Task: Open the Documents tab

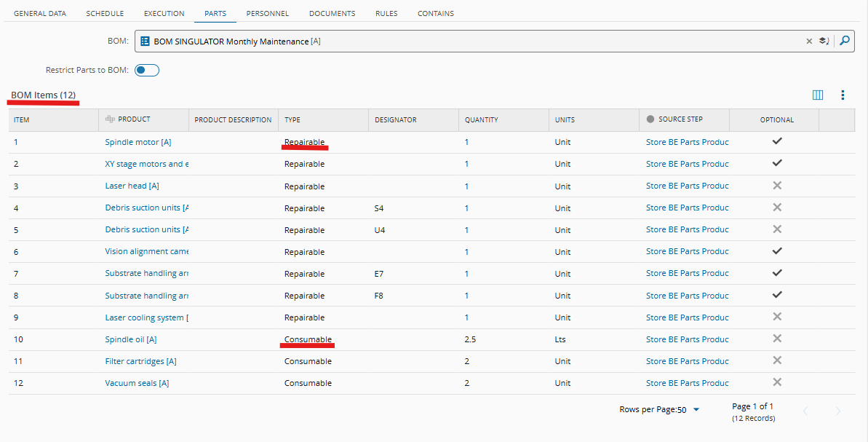Action: click(333, 13)
